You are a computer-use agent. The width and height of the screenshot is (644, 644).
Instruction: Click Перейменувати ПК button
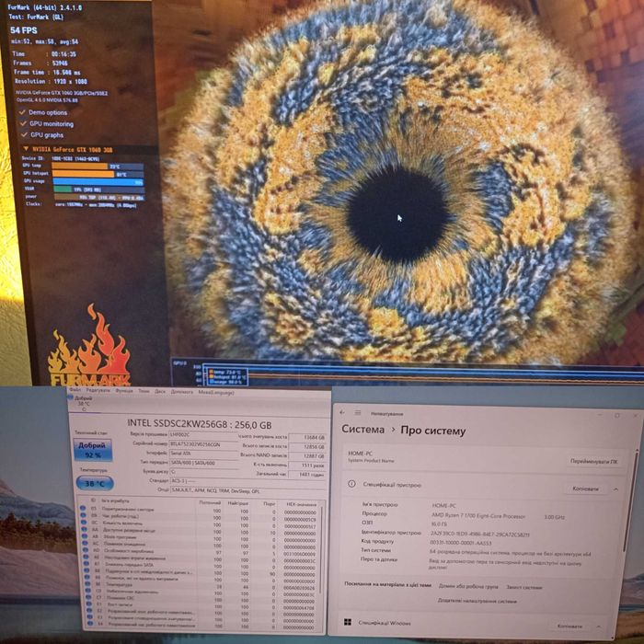(x=594, y=461)
